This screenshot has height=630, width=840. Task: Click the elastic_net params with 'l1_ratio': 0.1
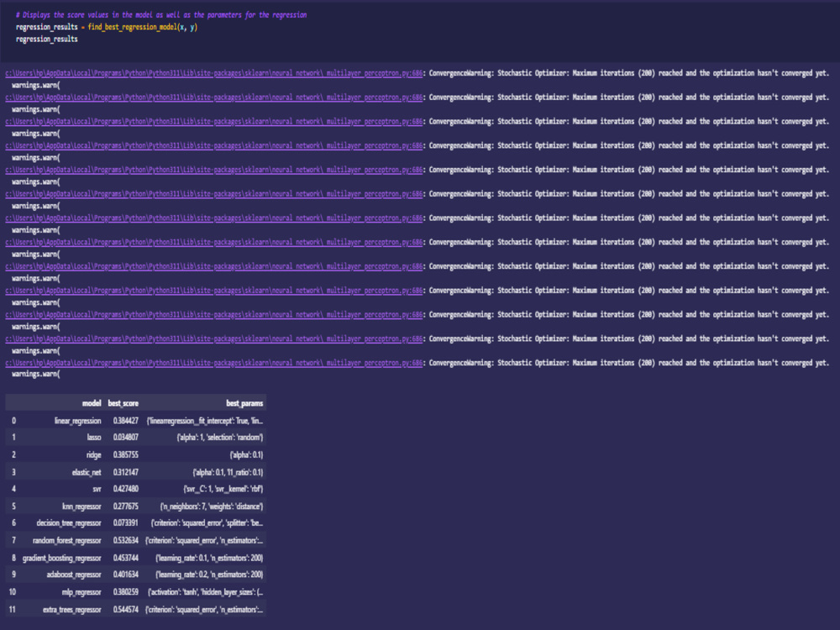pyautogui.click(x=228, y=472)
